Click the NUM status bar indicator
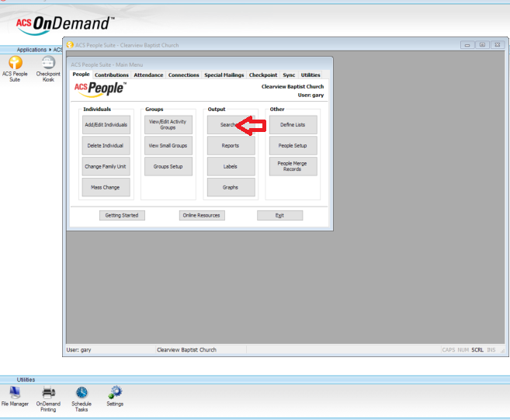 (x=463, y=350)
